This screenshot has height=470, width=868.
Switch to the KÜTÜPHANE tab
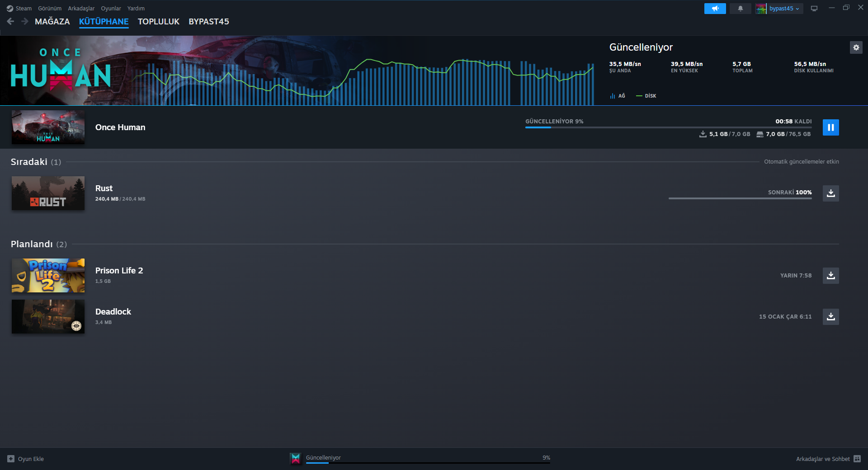(104, 22)
